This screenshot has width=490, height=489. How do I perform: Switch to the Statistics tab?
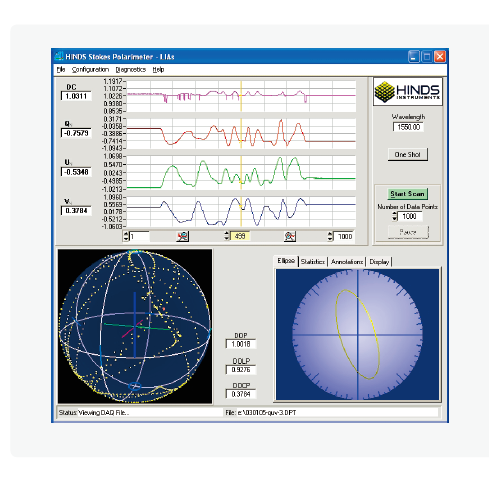click(313, 262)
